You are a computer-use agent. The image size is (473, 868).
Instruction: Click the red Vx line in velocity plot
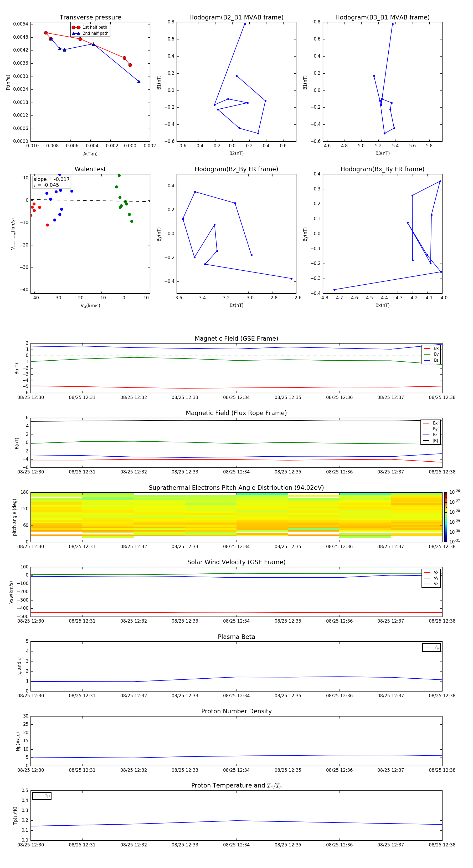tap(236, 613)
